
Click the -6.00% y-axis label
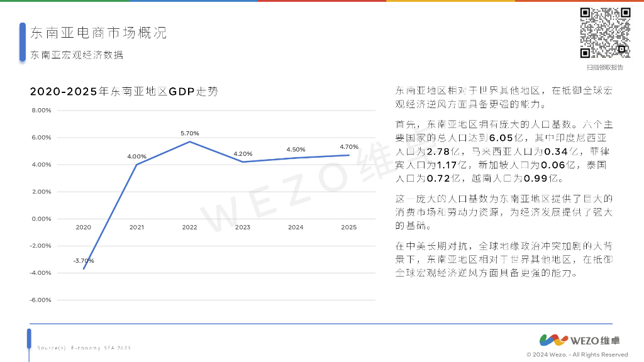click(x=41, y=300)
